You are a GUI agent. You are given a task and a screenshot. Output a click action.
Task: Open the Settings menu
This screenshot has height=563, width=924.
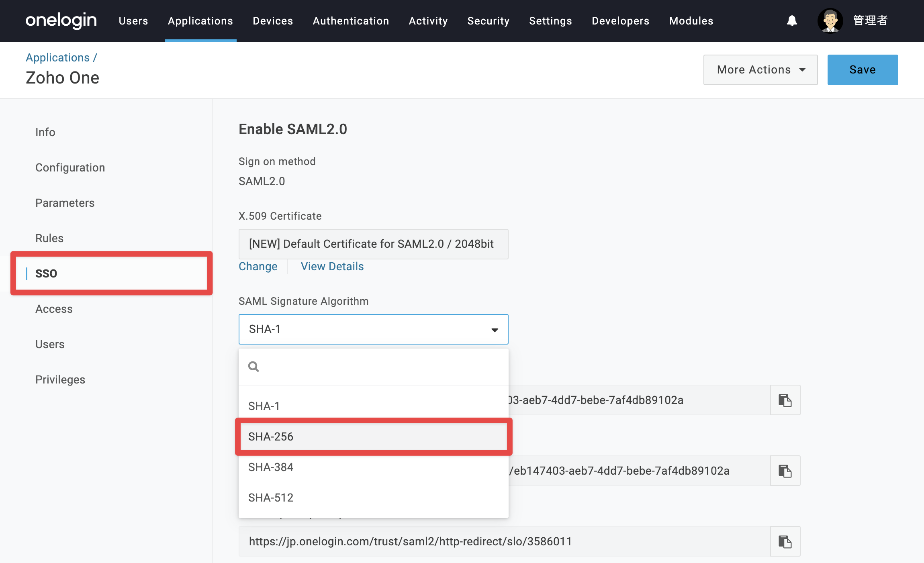tap(550, 21)
